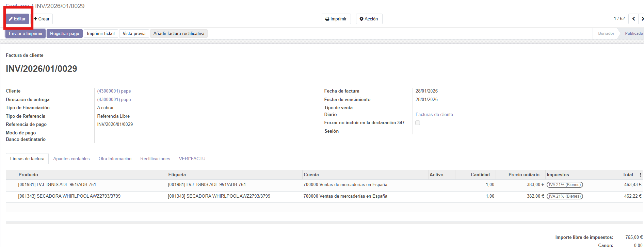Click IVA 21% (Bienes) tag on first line
Screen dimensions: 644x247
565,185
